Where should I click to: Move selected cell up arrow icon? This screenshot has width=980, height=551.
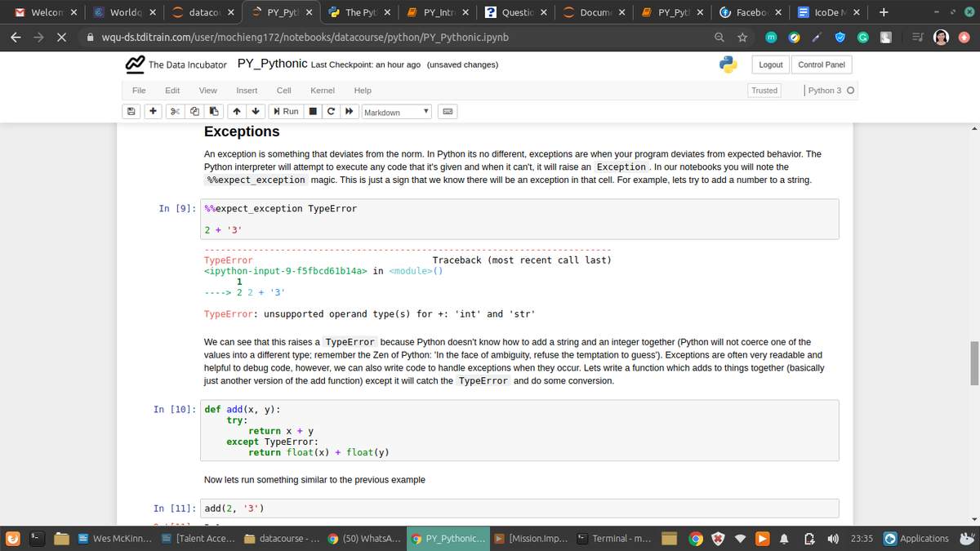(x=237, y=112)
